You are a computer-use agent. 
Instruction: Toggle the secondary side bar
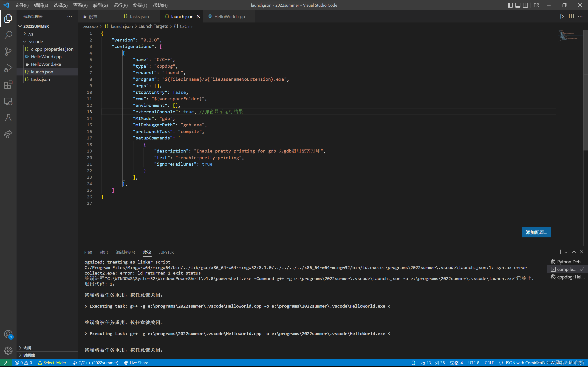pyautogui.click(x=525, y=5)
